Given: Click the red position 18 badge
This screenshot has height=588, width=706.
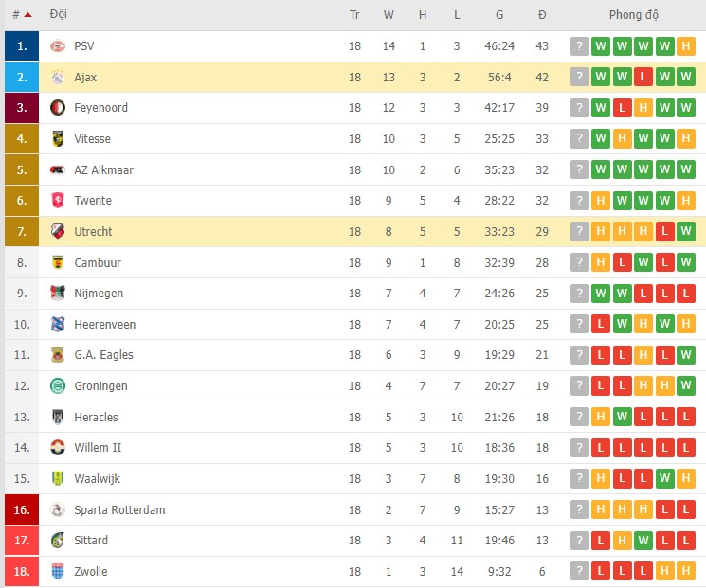Looking at the screenshot, I should (22, 572).
